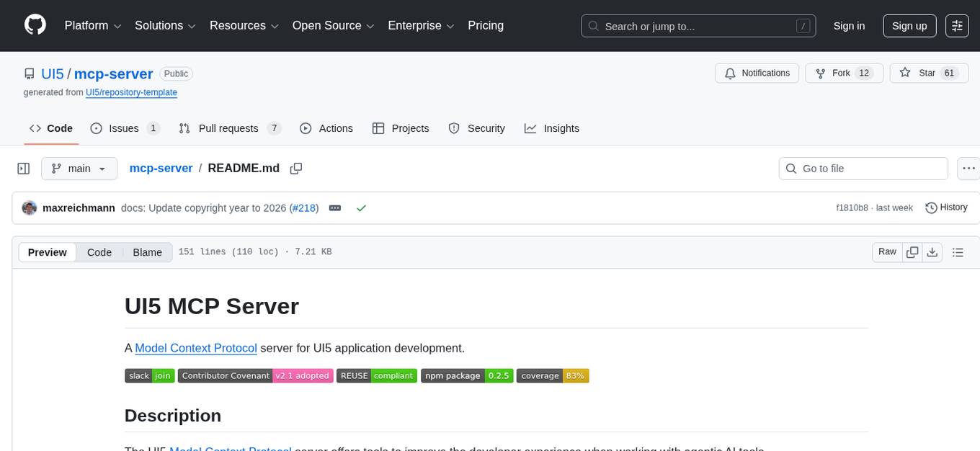The height and width of the screenshot is (451, 980).
Task: Open the document outline icon
Action: point(958,252)
